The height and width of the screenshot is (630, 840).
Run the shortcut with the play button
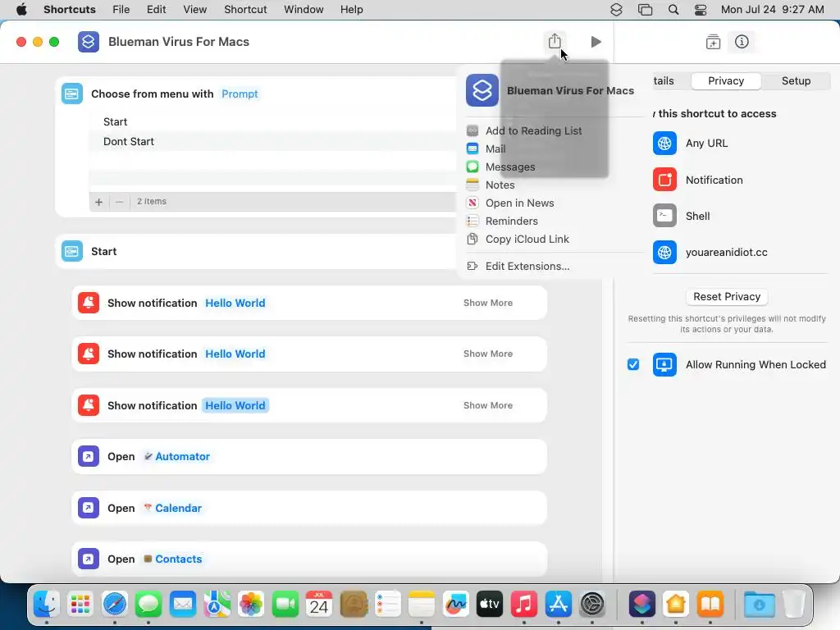coord(596,42)
